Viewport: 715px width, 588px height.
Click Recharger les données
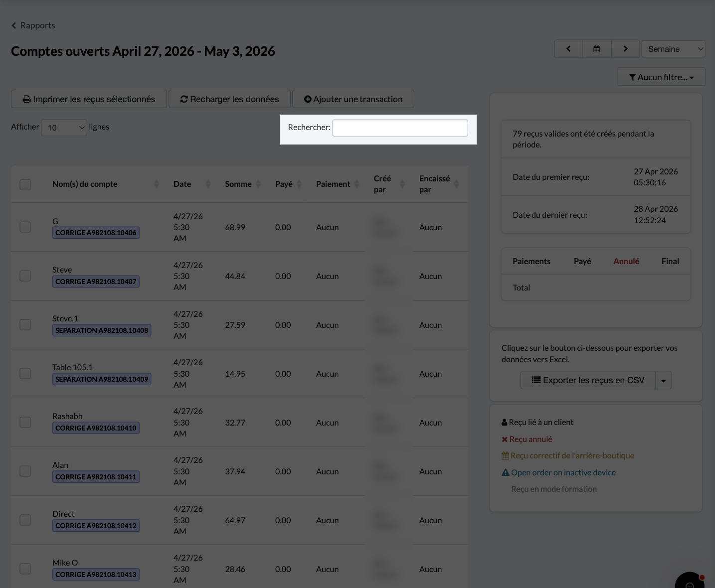tap(230, 99)
